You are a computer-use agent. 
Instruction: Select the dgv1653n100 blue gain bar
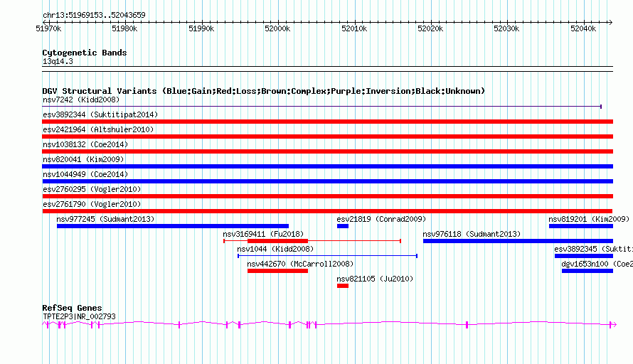[x=587, y=271]
